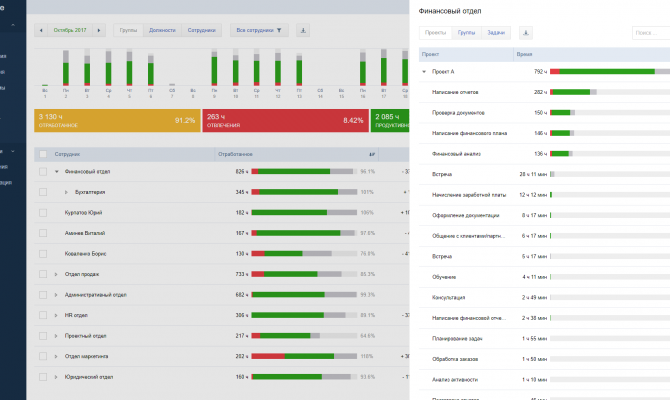Viewport: 670px width, 400px height.
Task: Switch to the Сотрудники view tab
Action: pos(202,30)
